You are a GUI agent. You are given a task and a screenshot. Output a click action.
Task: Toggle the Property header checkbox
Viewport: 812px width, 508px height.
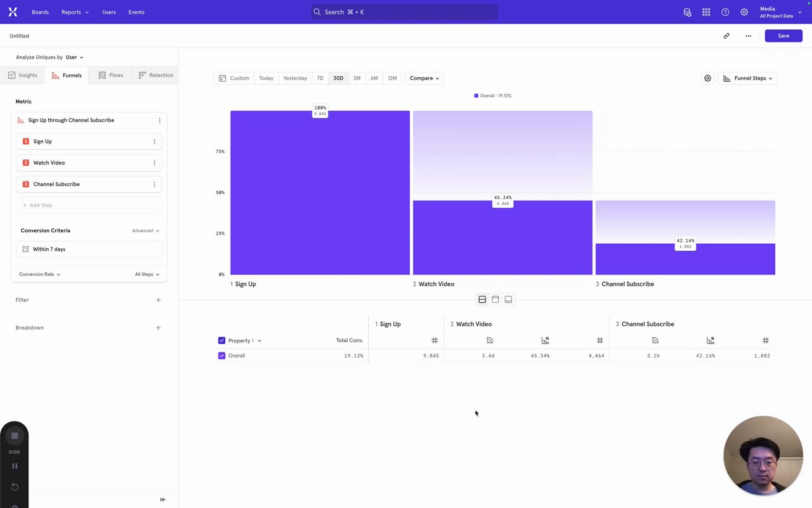click(221, 340)
